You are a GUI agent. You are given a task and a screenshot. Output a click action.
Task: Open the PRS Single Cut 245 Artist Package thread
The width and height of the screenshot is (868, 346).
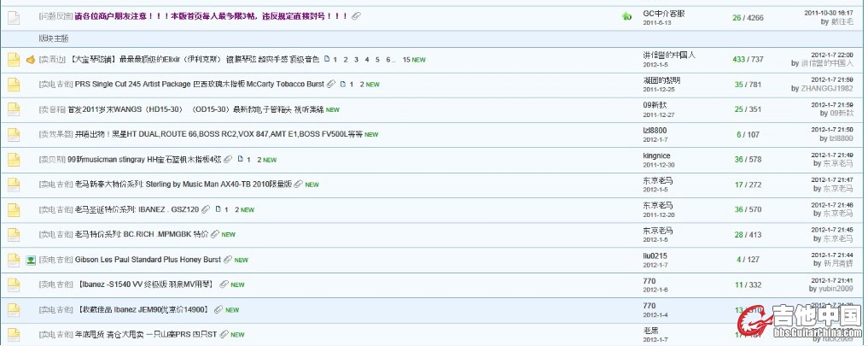click(199, 85)
